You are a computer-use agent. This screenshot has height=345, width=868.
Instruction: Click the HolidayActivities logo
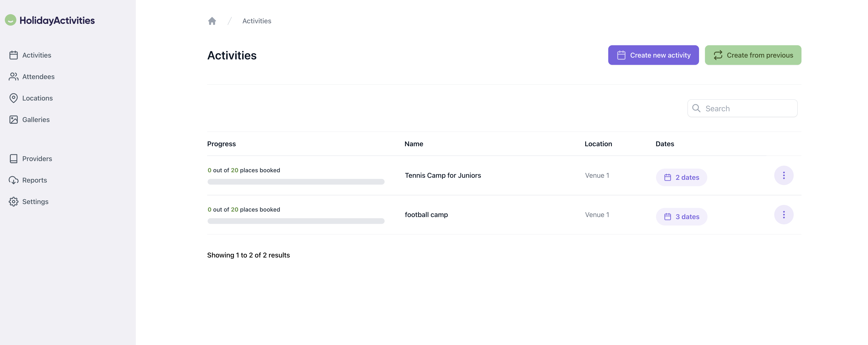coord(50,19)
